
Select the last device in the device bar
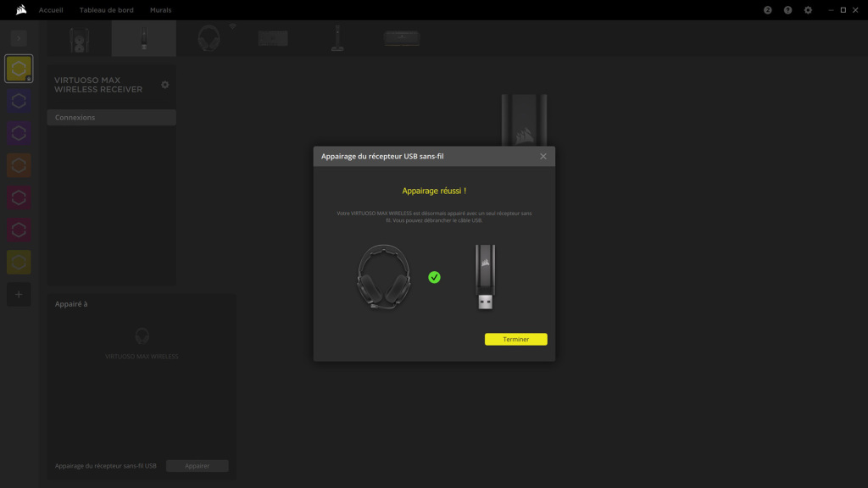pos(402,38)
